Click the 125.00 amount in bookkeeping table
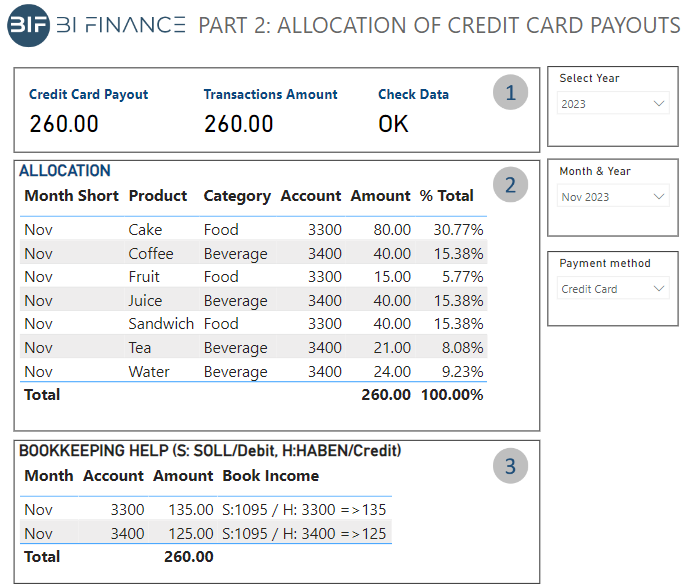The image size is (686, 588). coord(191,534)
